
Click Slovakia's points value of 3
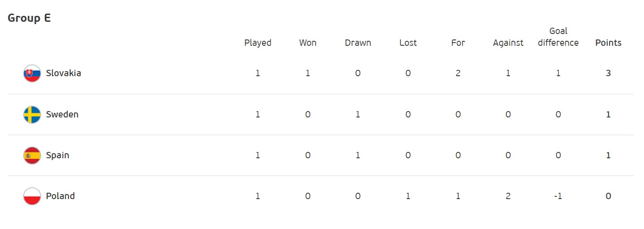[608, 73]
